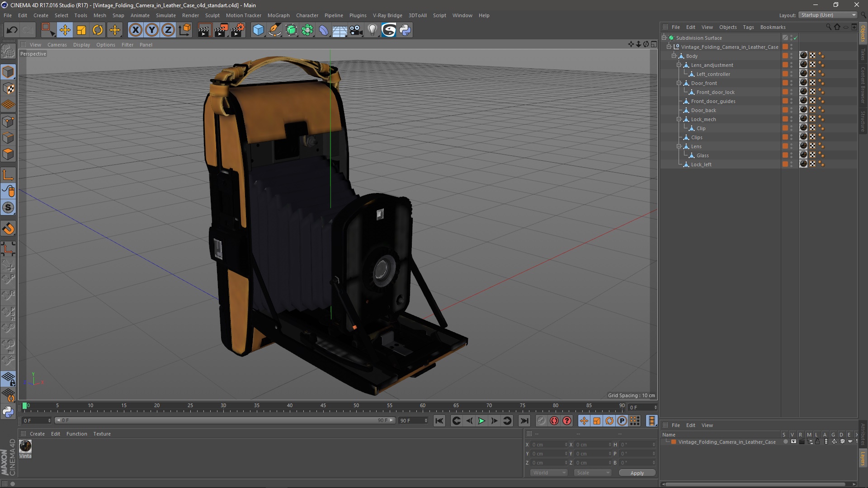Record active objects keyframe
This screenshot has width=868, height=488.
pos(542,421)
